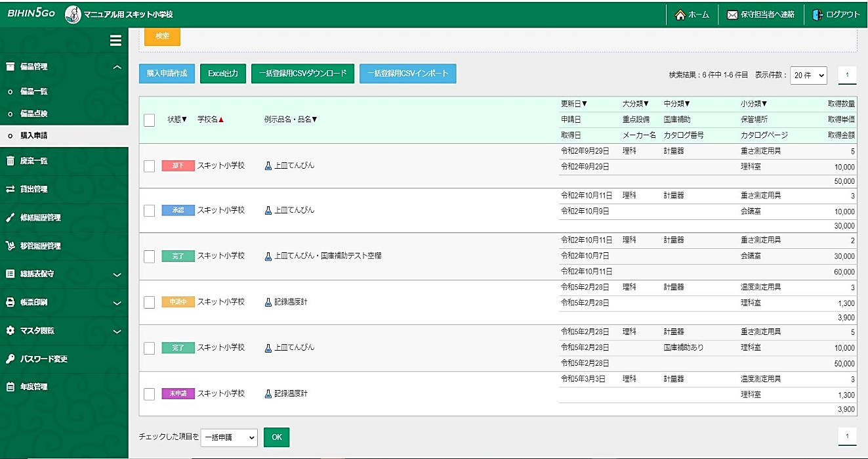This screenshot has height=459, width=868.
Task: Open 貸出管理 with the arrows icon
Action: 10,189
